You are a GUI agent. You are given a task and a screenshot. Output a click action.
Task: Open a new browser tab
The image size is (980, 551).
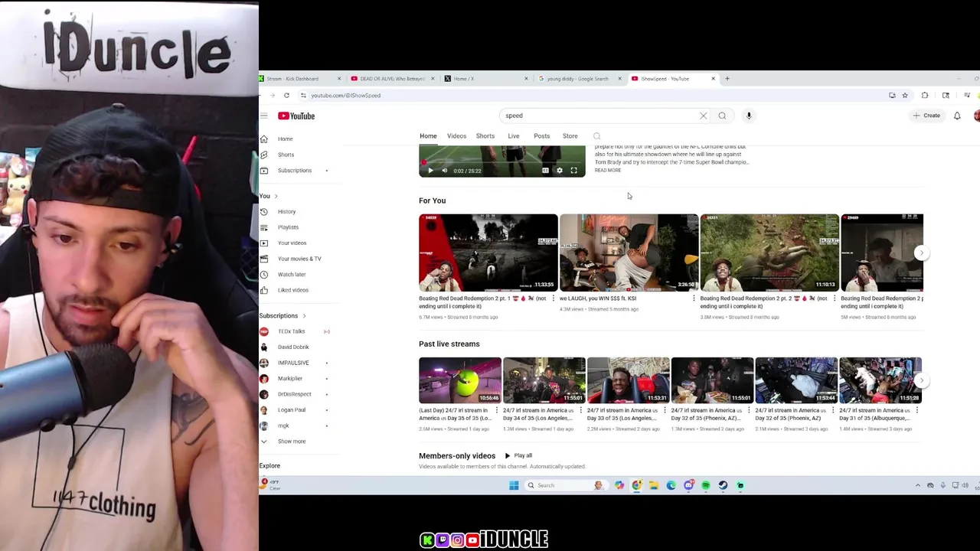click(x=727, y=79)
